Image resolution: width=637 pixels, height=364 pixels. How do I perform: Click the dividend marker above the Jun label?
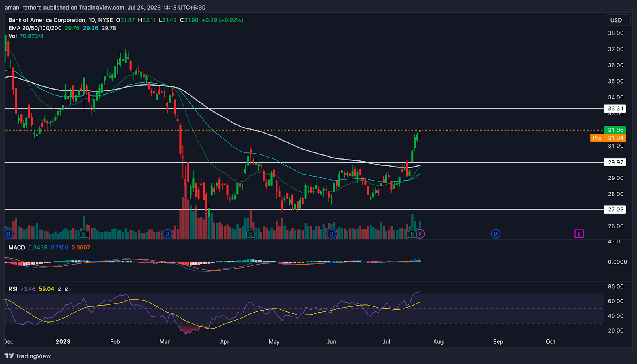click(x=331, y=234)
